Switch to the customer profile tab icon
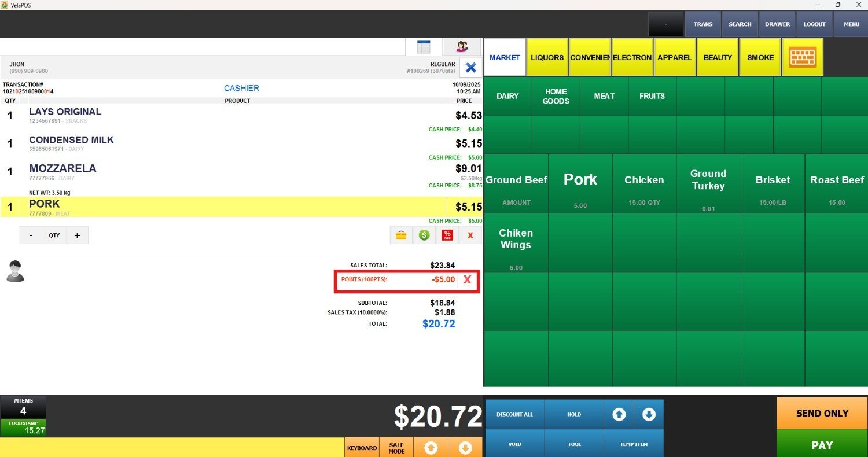Screen dimensions: 868x457 tap(462, 47)
